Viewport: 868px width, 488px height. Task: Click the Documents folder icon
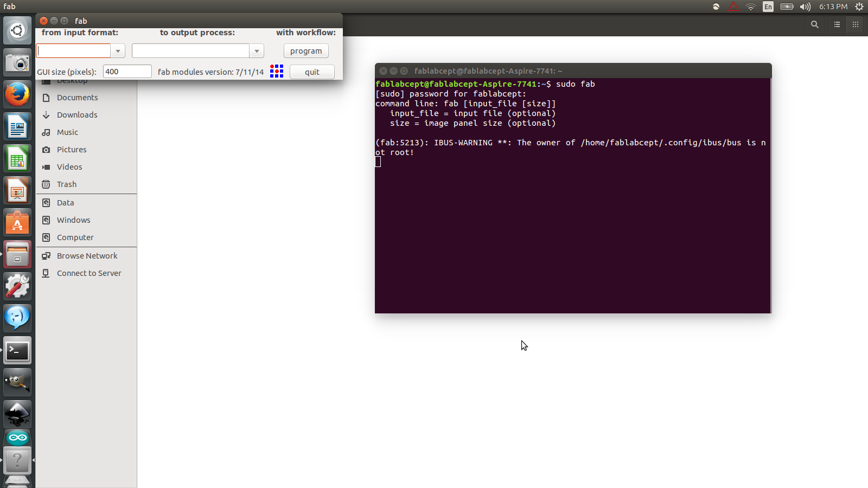pyautogui.click(x=46, y=98)
